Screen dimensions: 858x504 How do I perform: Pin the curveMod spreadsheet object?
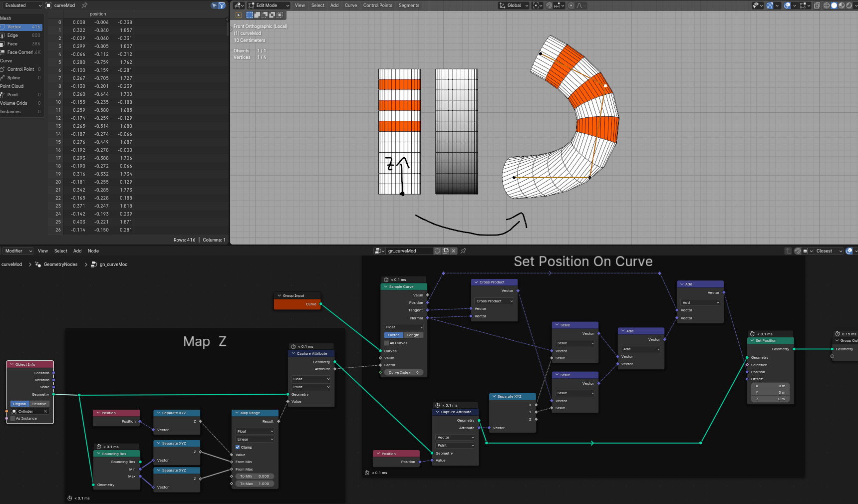(84, 5)
